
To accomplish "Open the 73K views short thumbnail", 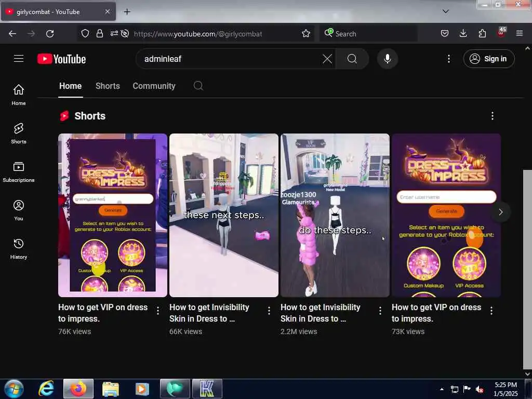I will click(446, 215).
